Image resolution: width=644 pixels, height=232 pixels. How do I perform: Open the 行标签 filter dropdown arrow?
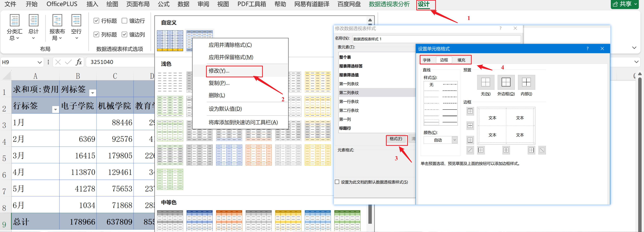click(55, 109)
